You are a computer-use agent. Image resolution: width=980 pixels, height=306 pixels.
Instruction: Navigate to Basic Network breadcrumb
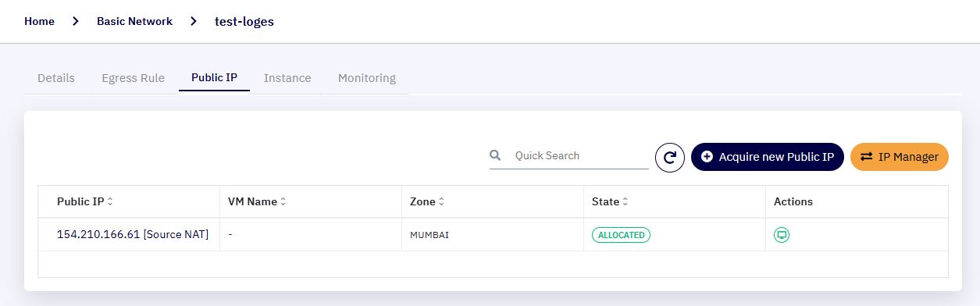[x=134, y=21]
